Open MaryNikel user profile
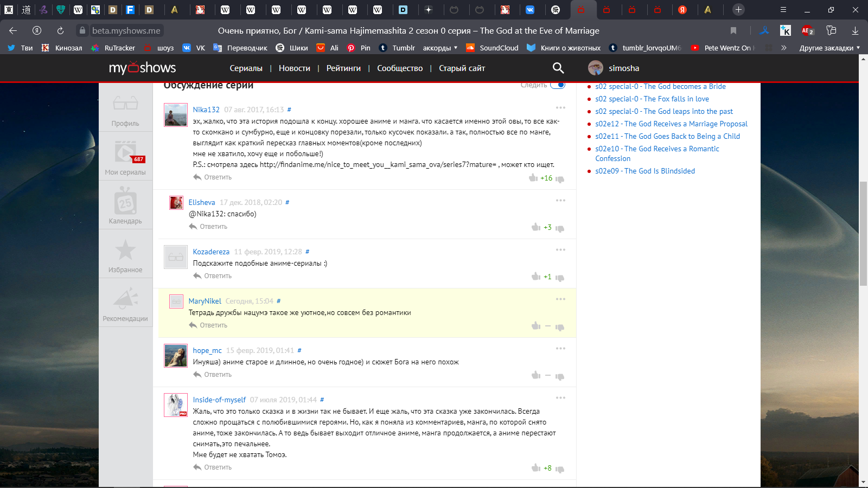The image size is (868, 488). coord(205,301)
